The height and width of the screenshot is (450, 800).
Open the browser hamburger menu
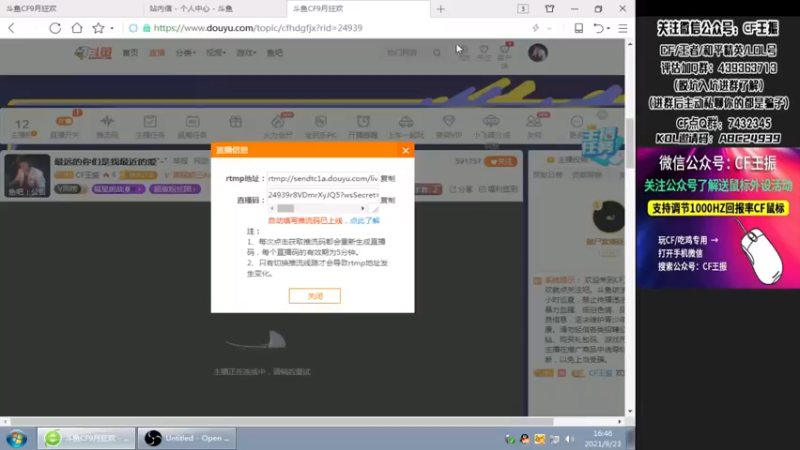(622, 28)
